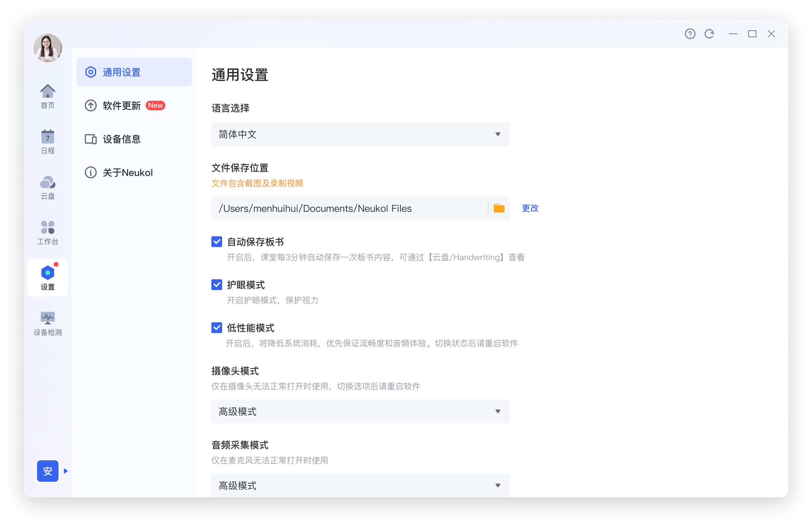Open 设备检测 device check icon
This screenshot has width=812, height=526.
click(48, 318)
